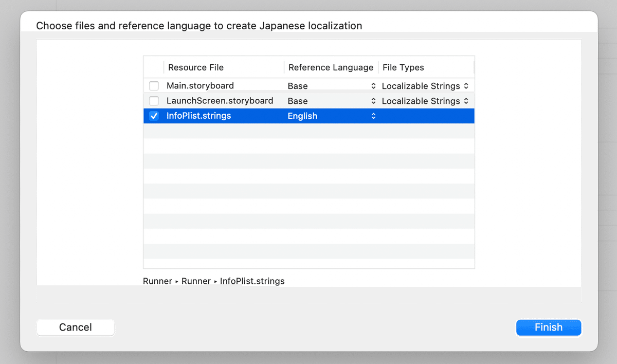Select the InfoPlist.strings row name
Screen dimensions: 617x364
tap(198, 116)
